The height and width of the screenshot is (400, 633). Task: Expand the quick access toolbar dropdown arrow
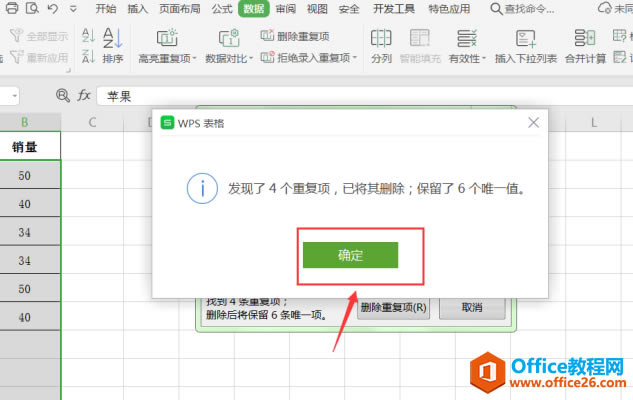pyautogui.click(x=73, y=8)
